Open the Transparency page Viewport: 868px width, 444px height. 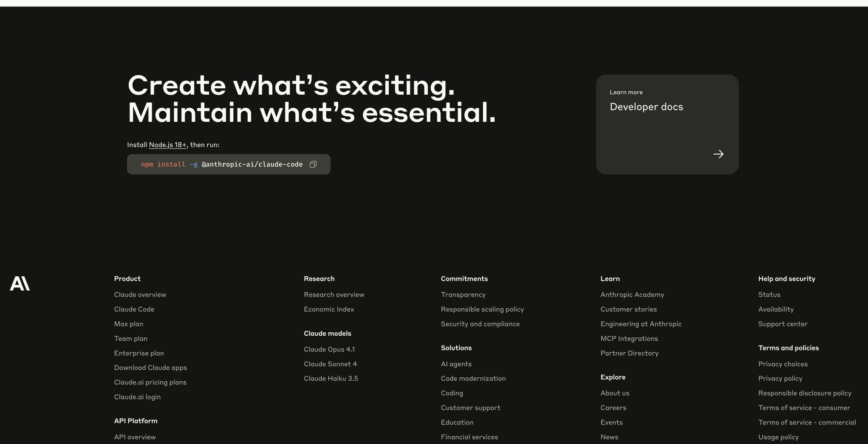(x=463, y=295)
